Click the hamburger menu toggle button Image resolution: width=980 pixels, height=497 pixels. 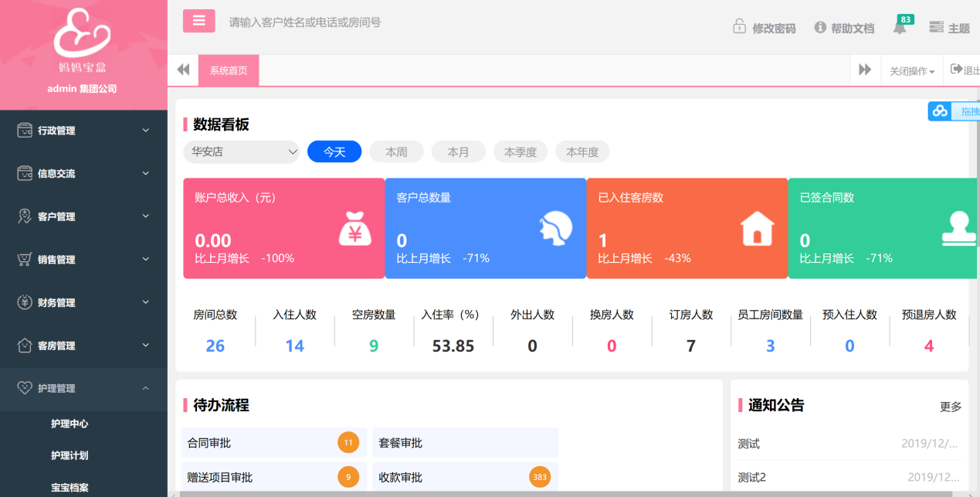[198, 21]
